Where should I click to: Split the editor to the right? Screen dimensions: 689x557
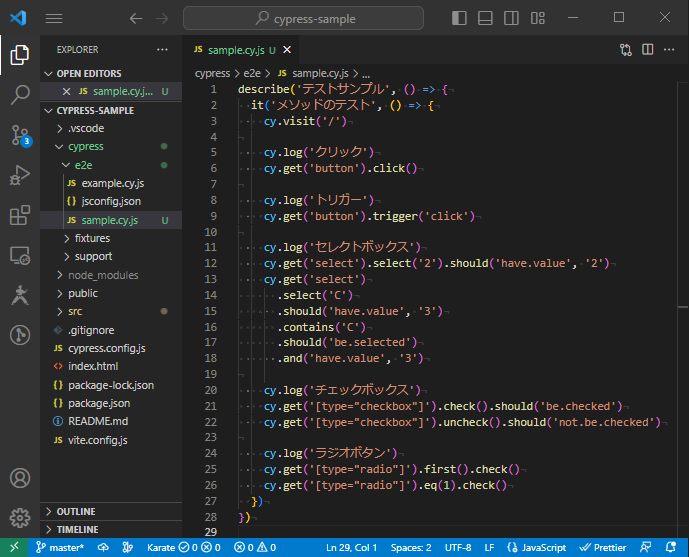click(x=647, y=50)
